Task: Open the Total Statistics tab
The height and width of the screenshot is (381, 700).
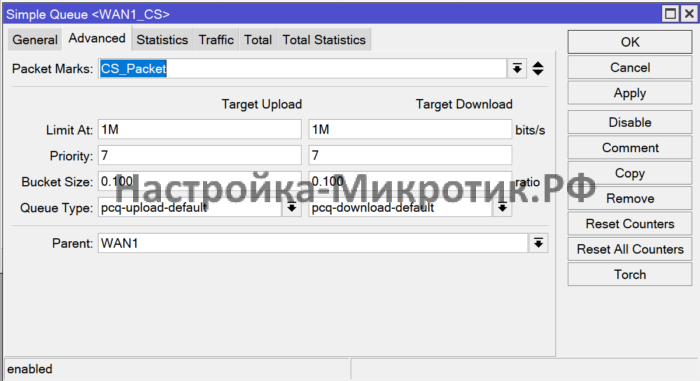Action: (x=324, y=40)
